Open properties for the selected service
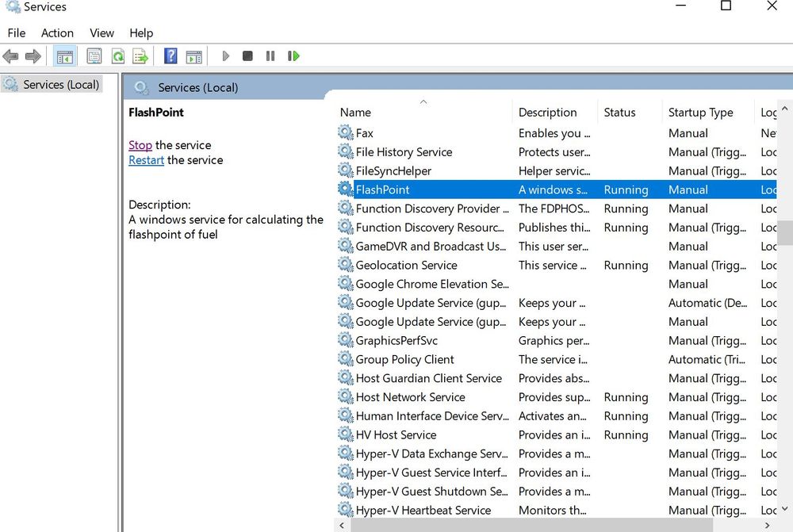The height and width of the screenshot is (532, 793). point(94,55)
